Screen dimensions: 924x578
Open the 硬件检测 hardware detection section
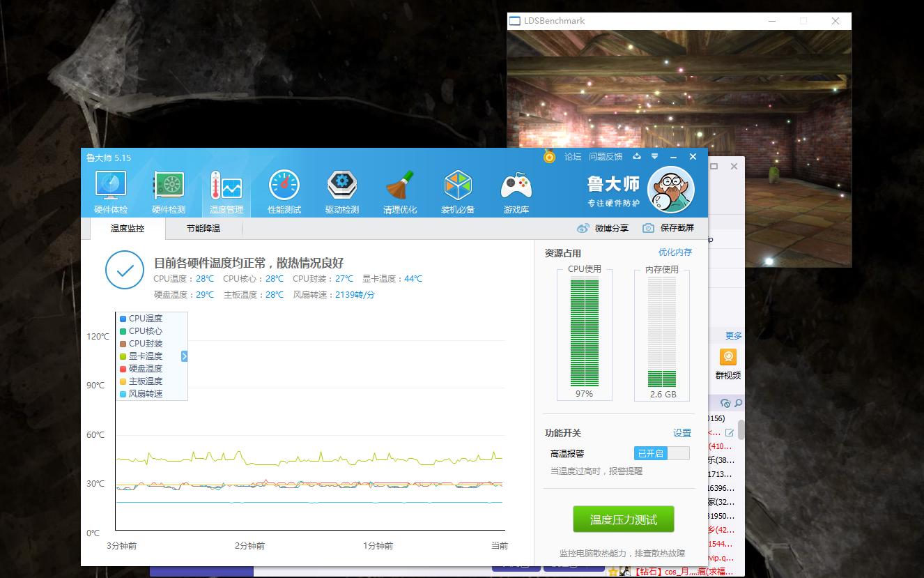click(x=169, y=192)
